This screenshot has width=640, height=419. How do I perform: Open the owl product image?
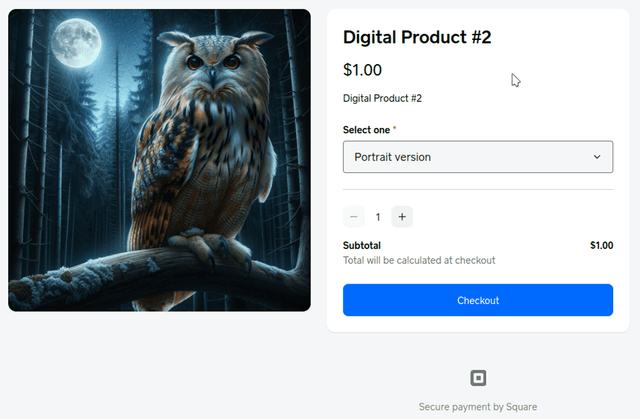coord(160,160)
